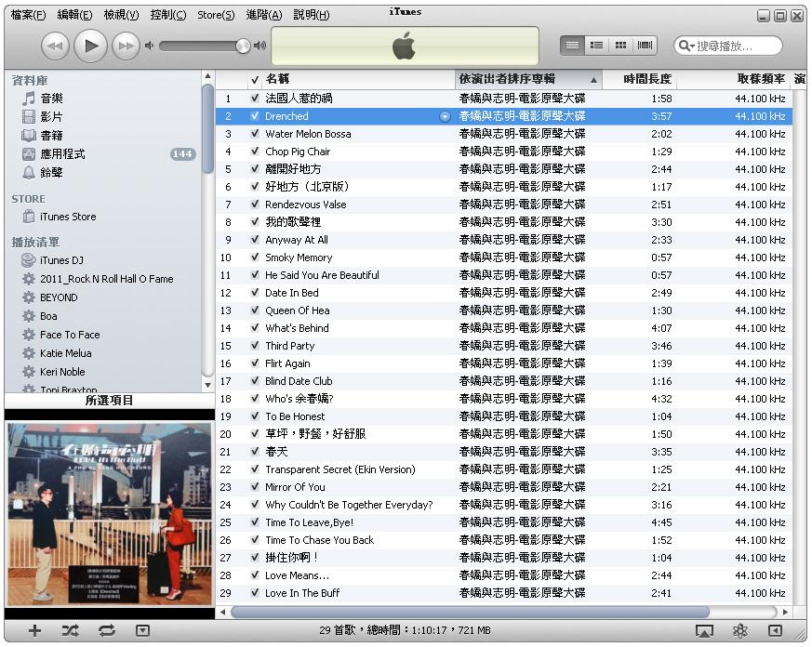
Task: Toggle repeat mode
Action: coord(107,630)
